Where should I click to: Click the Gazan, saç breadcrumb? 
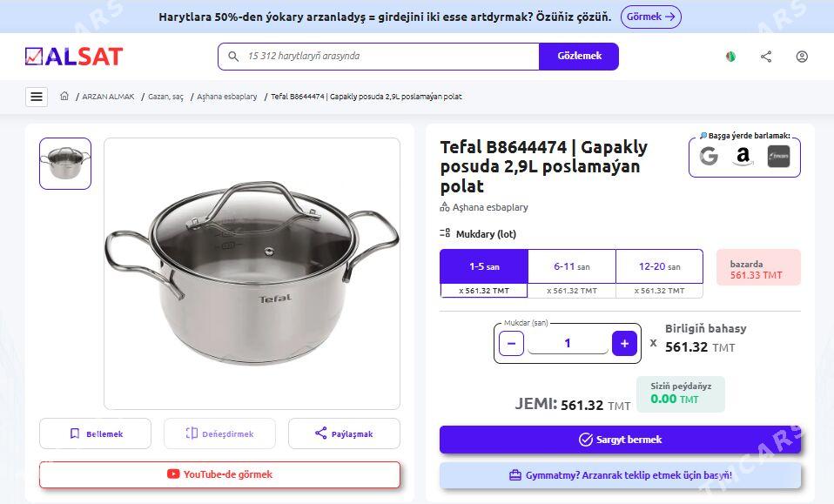click(165, 97)
